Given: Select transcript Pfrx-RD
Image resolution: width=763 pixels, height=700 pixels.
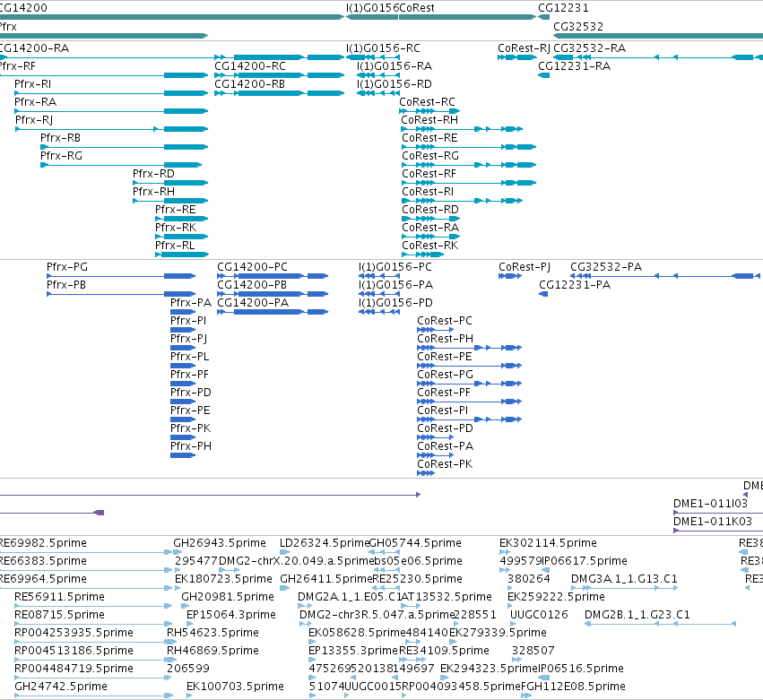Looking at the screenshot, I should 170,183.
